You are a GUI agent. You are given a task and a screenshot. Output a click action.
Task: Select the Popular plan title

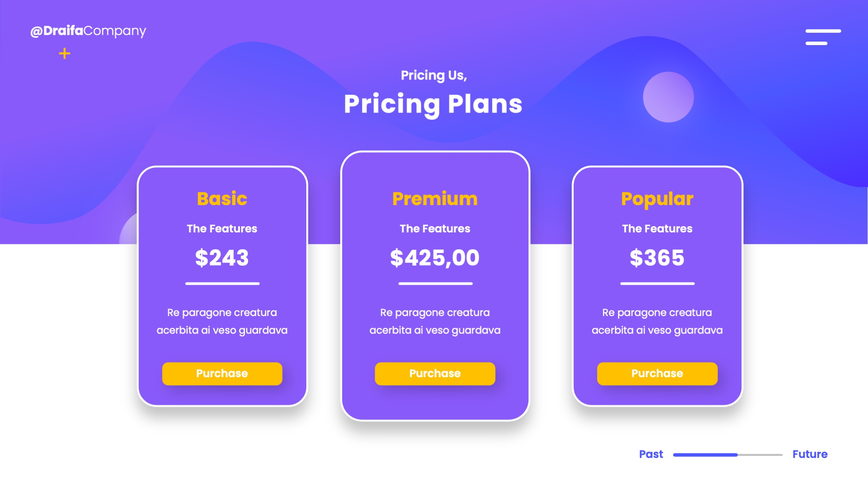[x=657, y=199]
